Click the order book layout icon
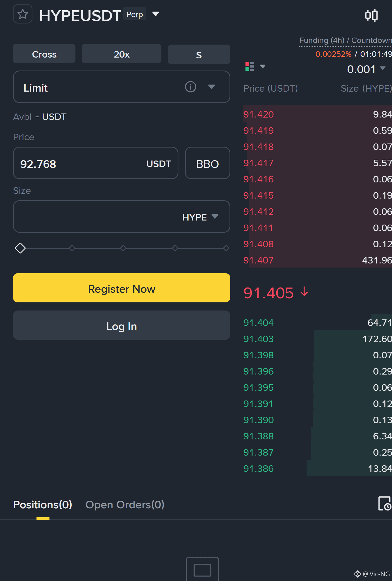The width and height of the screenshot is (392, 581). pos(250,66)
